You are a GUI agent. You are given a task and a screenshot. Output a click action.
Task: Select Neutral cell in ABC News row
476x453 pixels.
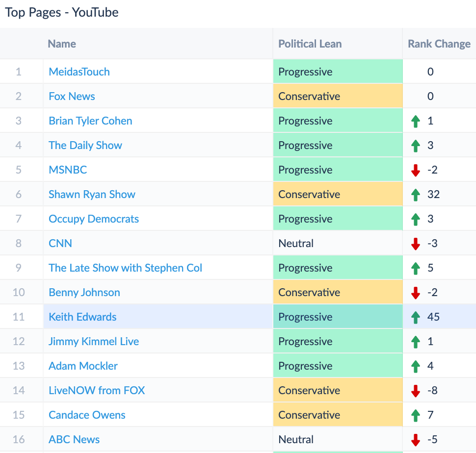click(338, 439)
